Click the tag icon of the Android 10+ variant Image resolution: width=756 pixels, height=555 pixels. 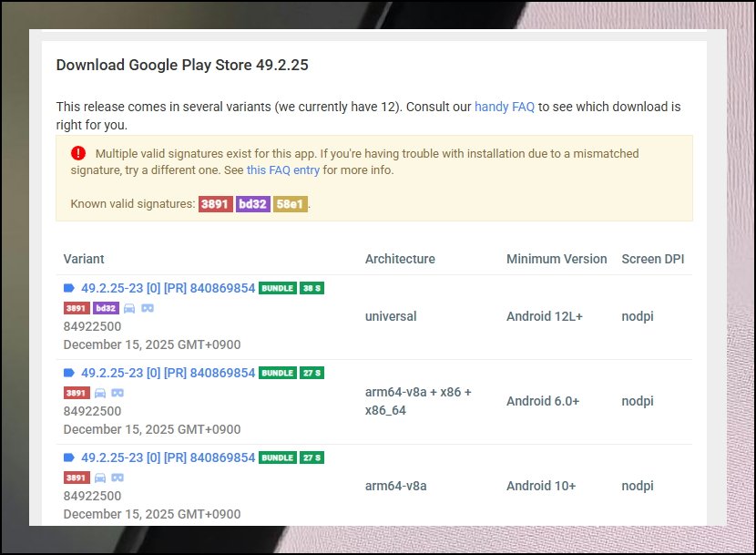click(x=69, y=457)
